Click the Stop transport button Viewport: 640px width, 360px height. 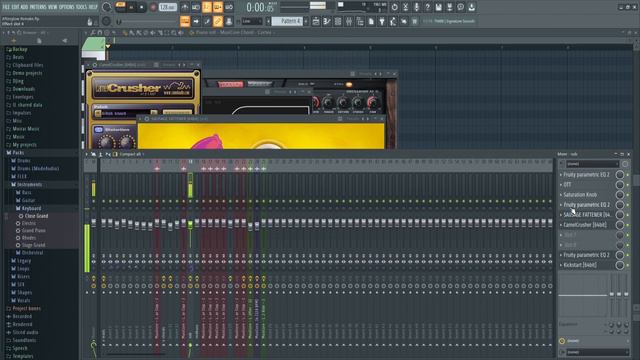click(x=142, y=7)
